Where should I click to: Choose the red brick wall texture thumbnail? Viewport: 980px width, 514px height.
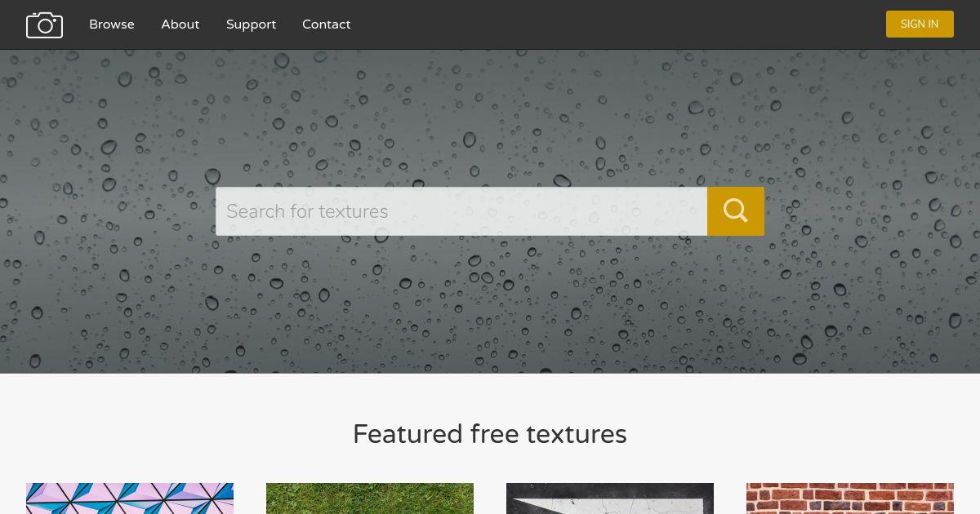[850, 498]
